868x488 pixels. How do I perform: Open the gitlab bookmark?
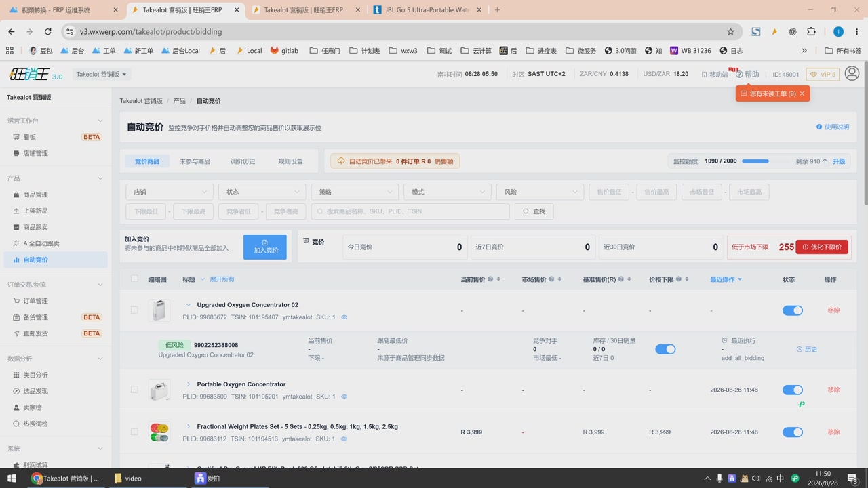tap(284, 51)
